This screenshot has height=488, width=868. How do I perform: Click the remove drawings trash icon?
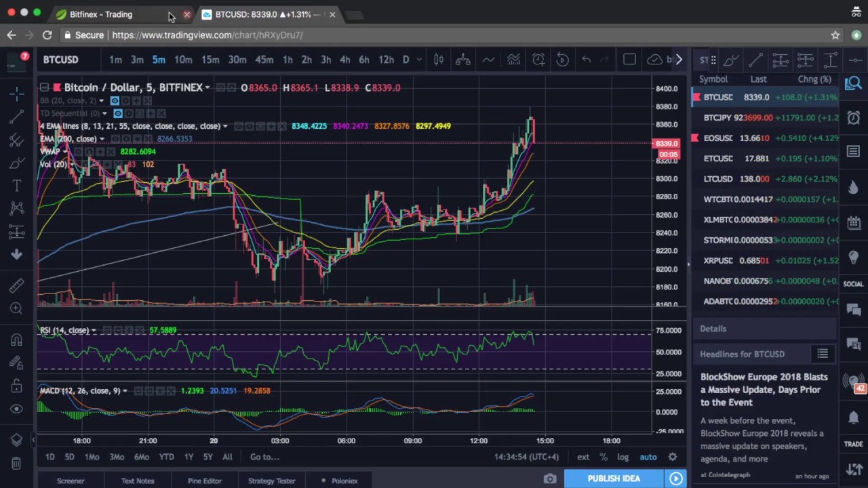pyautogui.click(x=16, y=464)
